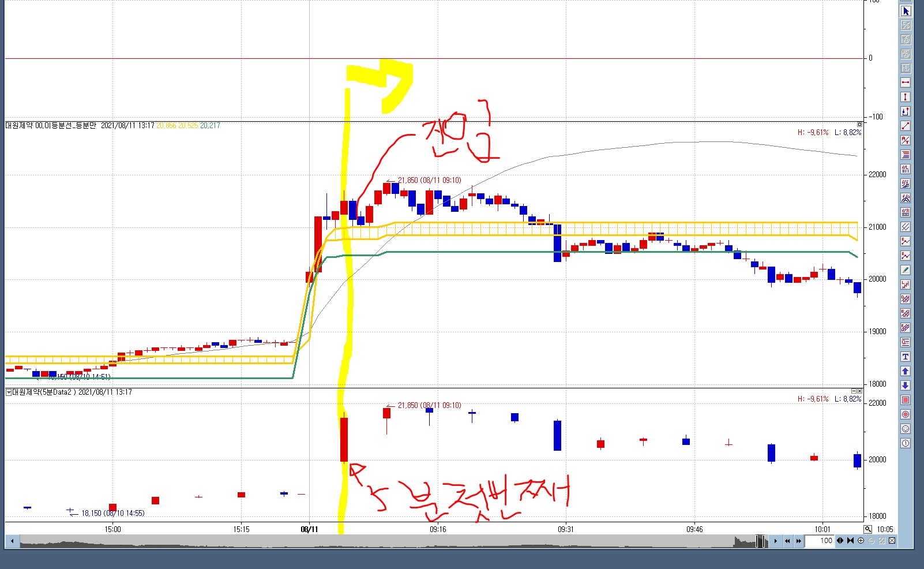
Task: Click the chart range slider handle
Action: coord(761,541)
